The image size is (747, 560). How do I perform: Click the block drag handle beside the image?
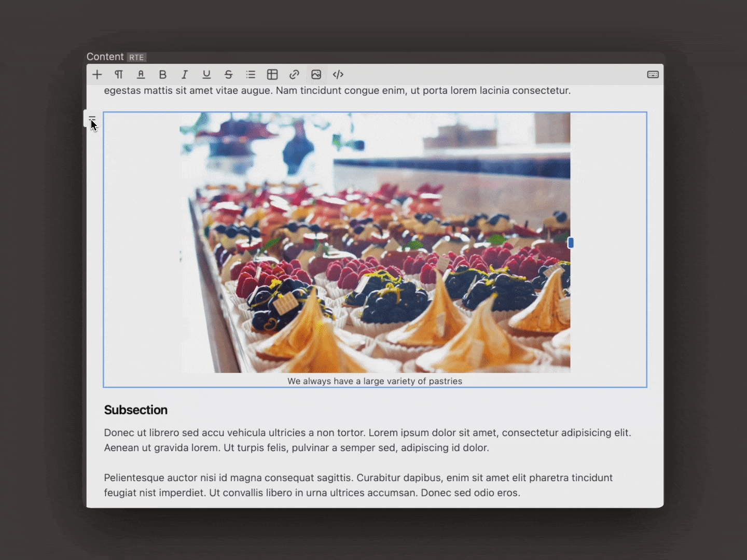[x=91, y=118]
